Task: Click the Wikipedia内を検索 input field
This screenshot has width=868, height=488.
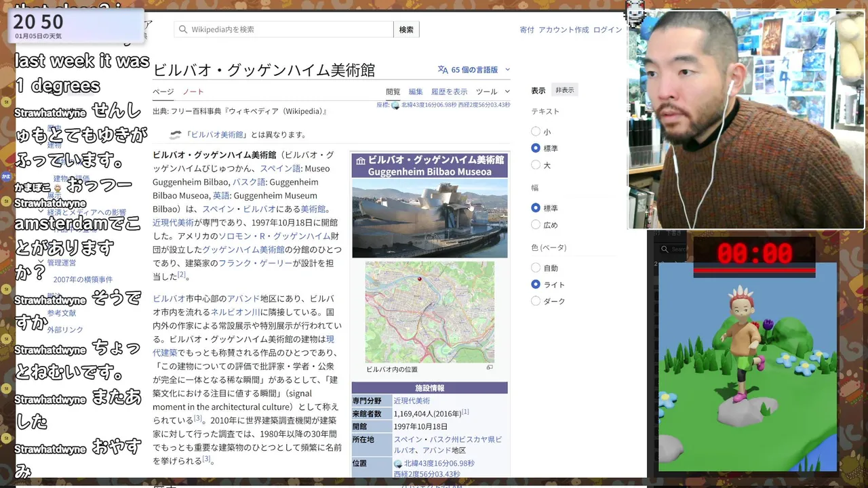Action: click(x=283, y=29)
